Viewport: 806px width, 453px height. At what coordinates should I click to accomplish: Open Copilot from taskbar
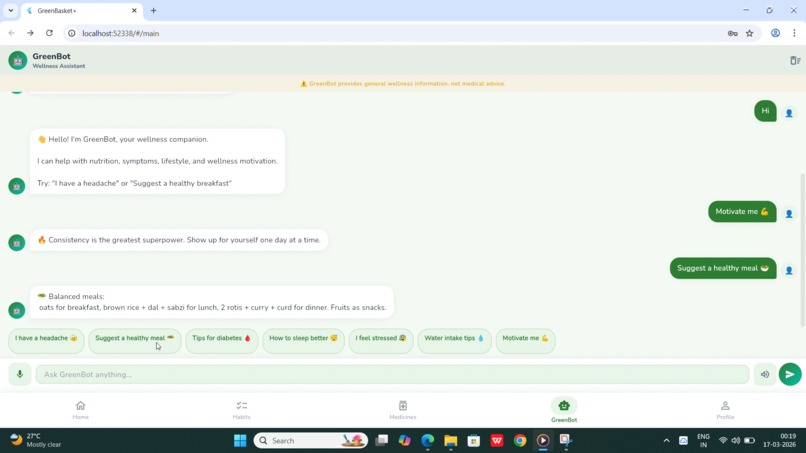(405, 441)
